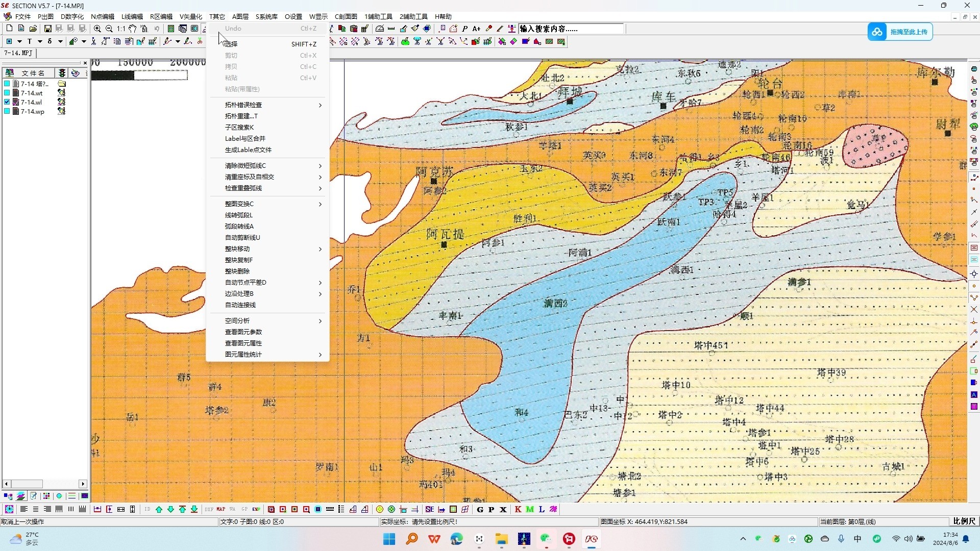Screen dimensions: 980x551
Task: Uncheck the 7-14.wl layer checkbox
Action: 7,102
